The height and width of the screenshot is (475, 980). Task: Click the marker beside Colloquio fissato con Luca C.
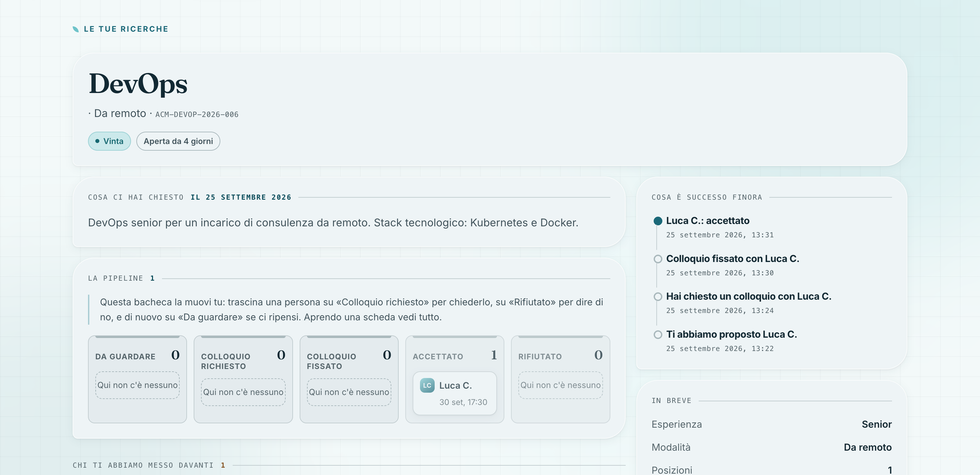click(x=658, y=259)
